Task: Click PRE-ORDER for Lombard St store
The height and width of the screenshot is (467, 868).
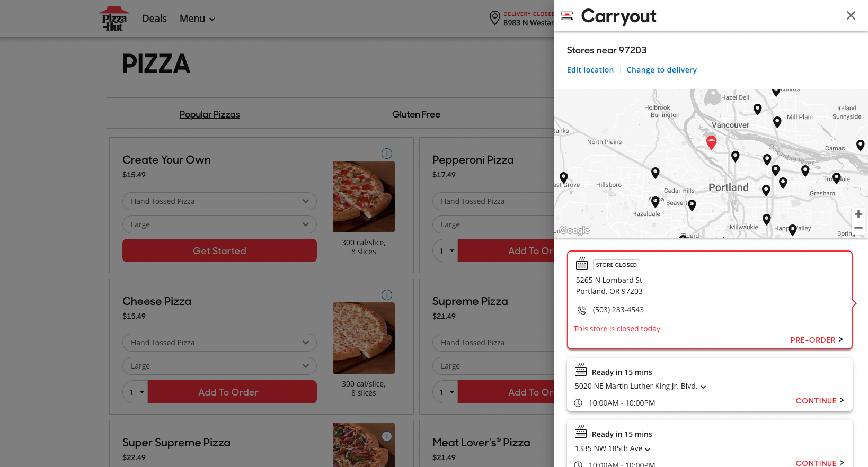Action: pyautogui.click(x=816, y=340)
